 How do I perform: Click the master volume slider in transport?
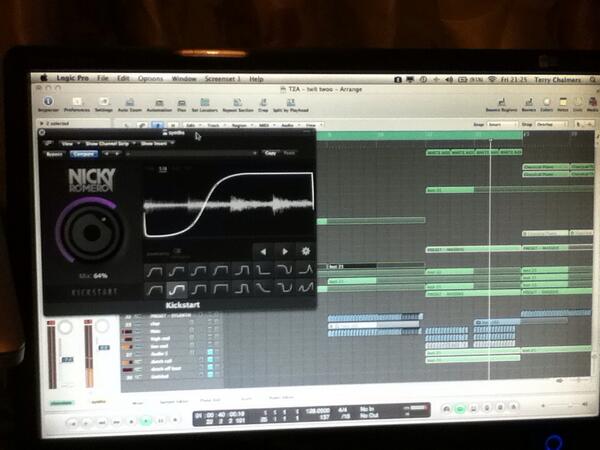click(x=563, y=405)
